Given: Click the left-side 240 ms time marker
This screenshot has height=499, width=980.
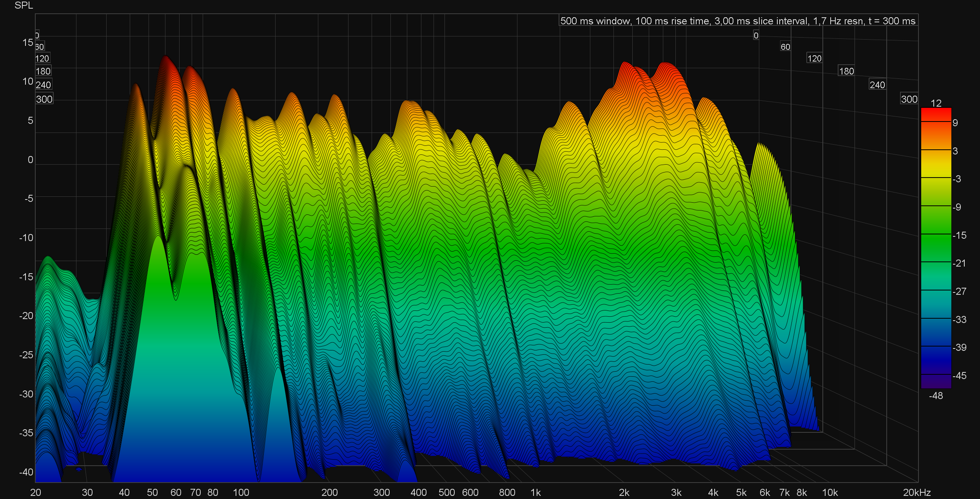Looking at the screenshot, I should [43, 85].
